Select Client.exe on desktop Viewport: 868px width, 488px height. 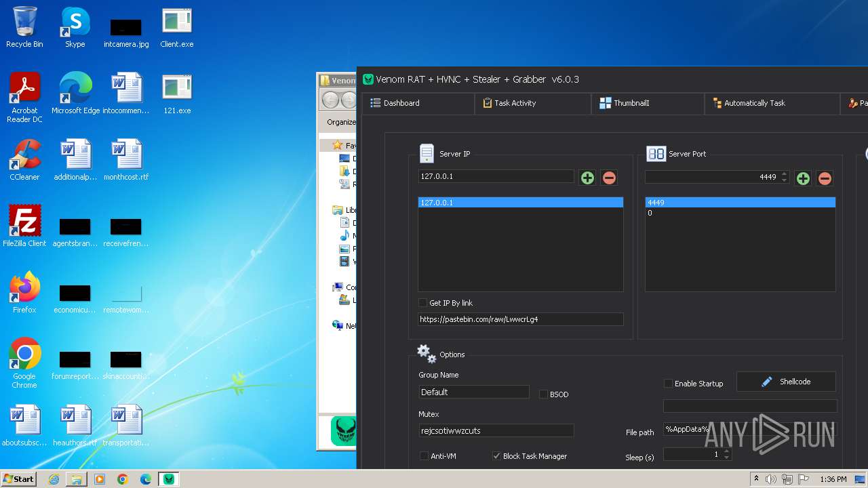tap(177, 28)
